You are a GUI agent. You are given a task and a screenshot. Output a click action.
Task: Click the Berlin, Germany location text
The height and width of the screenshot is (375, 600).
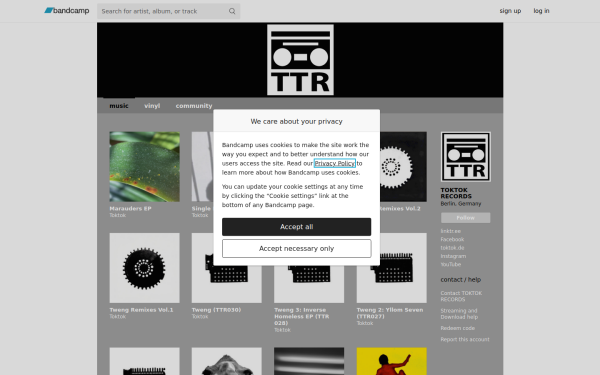click(x=461, y=204)
